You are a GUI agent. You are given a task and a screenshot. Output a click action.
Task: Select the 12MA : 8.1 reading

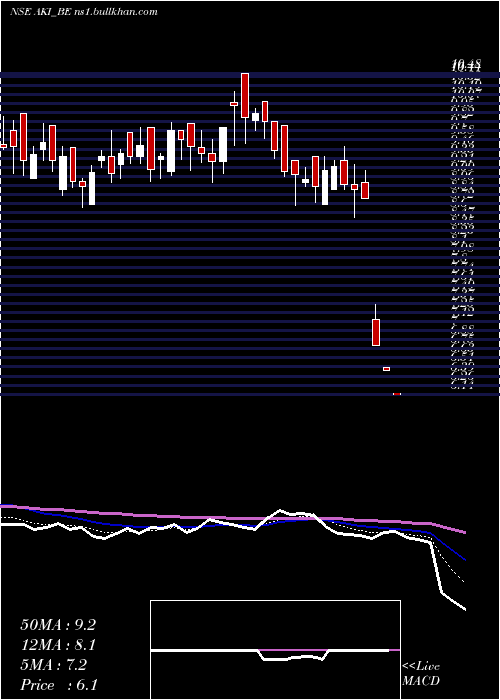[x=58, y=645]
